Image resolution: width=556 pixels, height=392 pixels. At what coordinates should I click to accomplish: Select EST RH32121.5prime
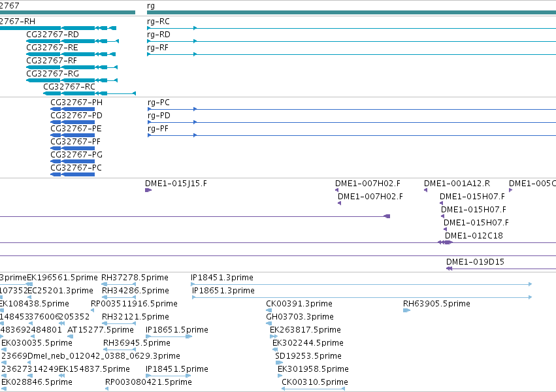(119, 323)
